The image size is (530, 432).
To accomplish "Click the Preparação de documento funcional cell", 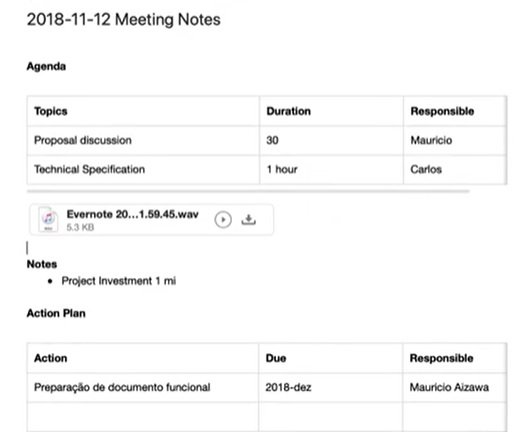I will click(143, 387).
